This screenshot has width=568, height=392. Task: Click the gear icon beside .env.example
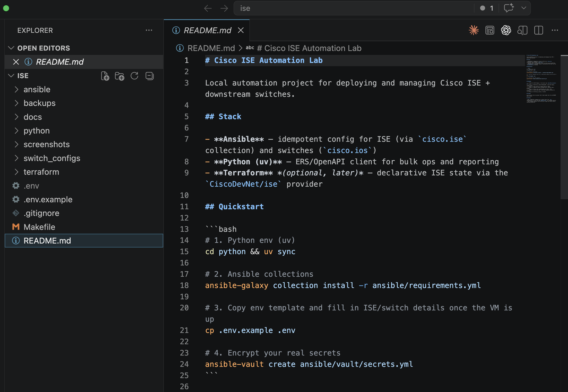pos(16,199)
